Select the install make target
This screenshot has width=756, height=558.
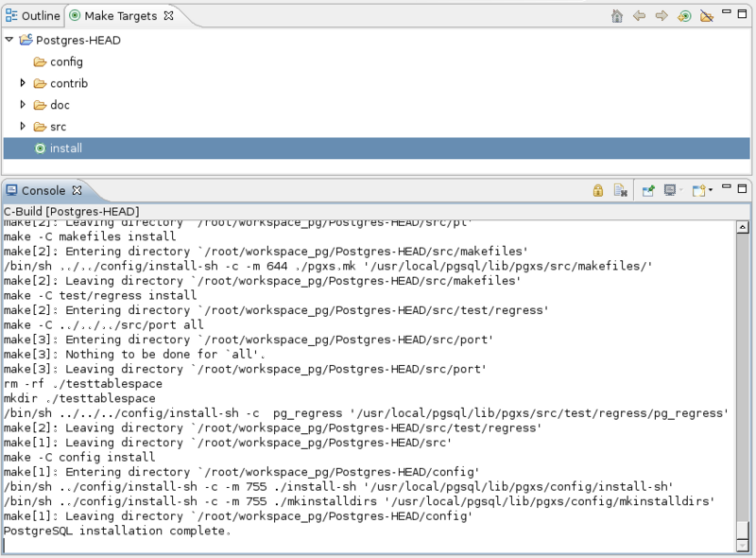coord(65,148)
